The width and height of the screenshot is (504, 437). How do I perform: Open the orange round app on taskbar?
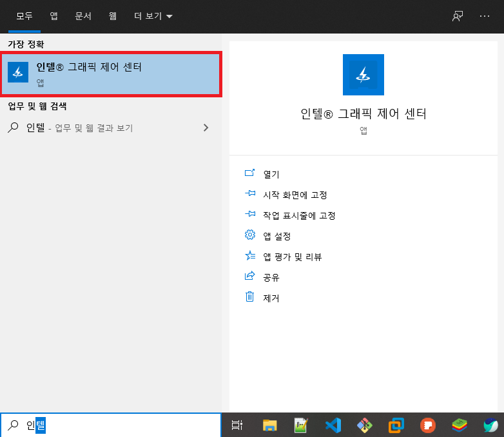point(428,425)
